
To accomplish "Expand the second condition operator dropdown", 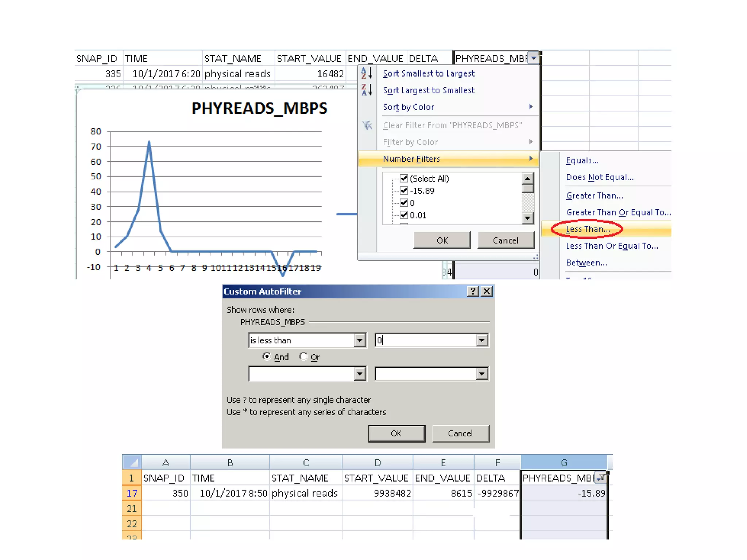I will 360,374.
